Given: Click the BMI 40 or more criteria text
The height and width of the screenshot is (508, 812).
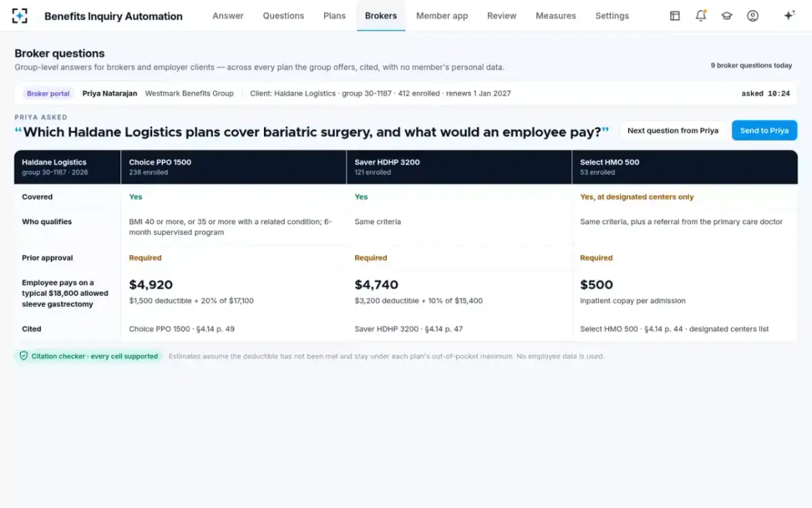Looking at the screenshot, I should pos(231,227).
